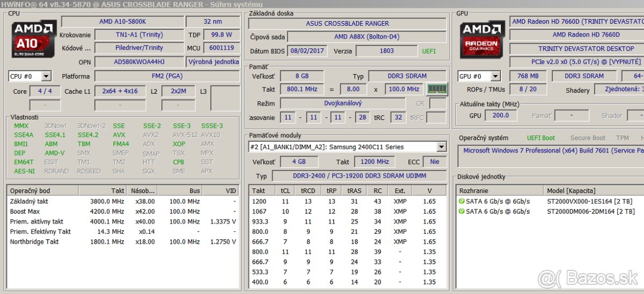Expand the memory module selector Samsung 2400C11

coord(441,146)
